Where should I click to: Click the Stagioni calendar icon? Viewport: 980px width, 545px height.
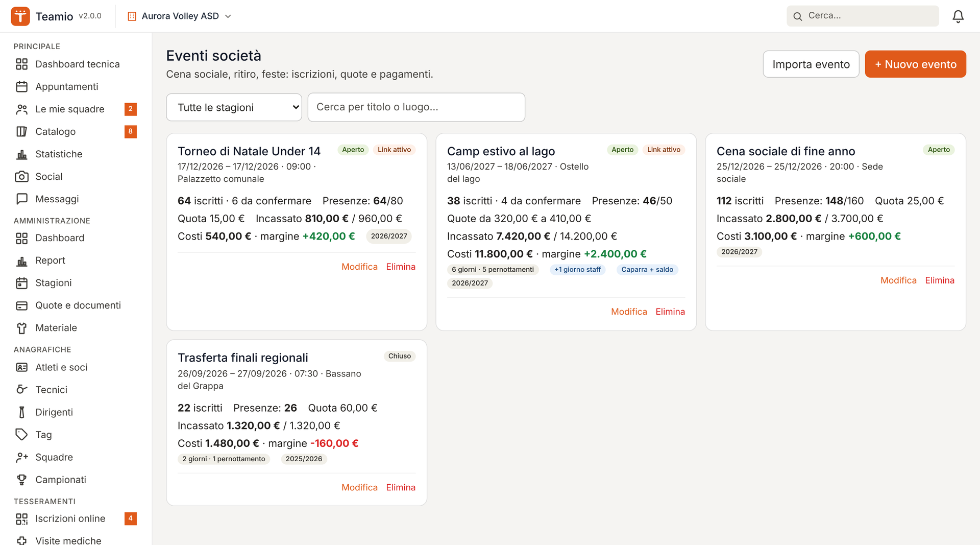pos(21,283)
